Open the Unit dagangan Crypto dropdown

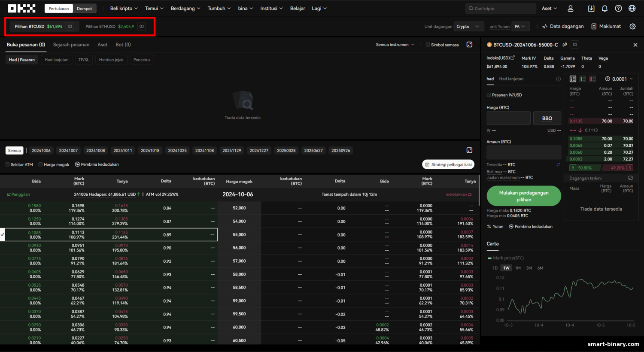pos(469,27)
